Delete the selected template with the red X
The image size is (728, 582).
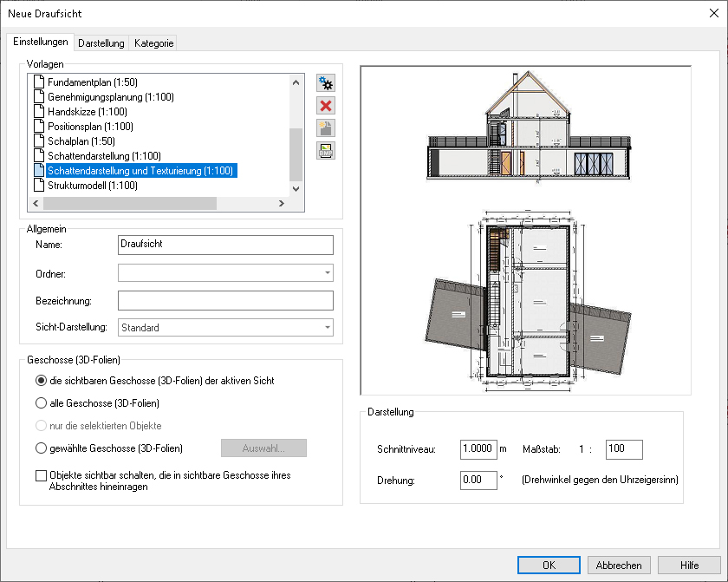pos(326,106)
